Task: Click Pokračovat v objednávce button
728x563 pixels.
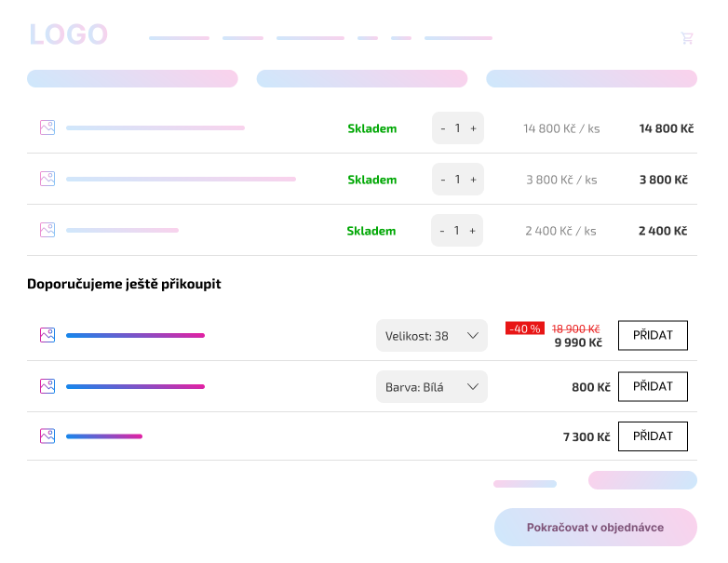Action: click(x=596, y=528)
